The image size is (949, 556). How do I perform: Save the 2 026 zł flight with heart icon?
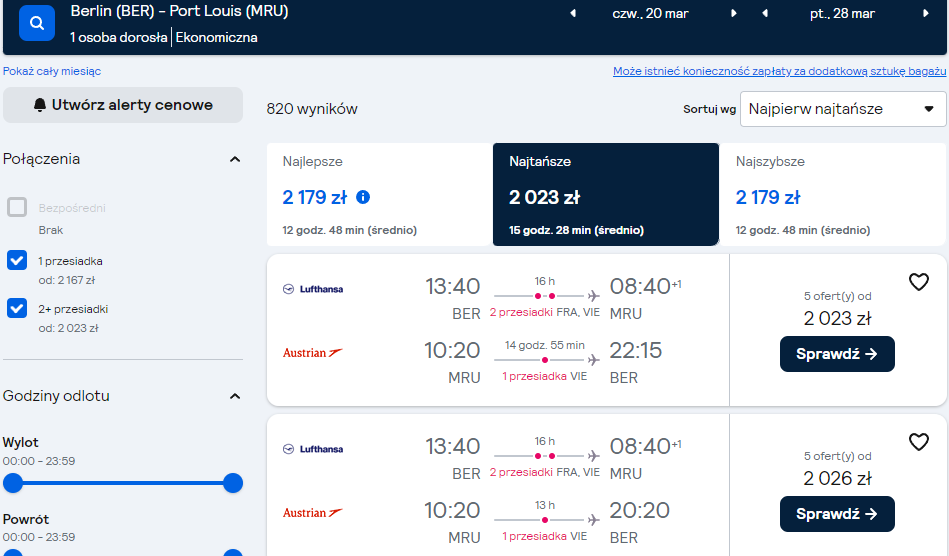pyautogui.click(x=919, y=442)
